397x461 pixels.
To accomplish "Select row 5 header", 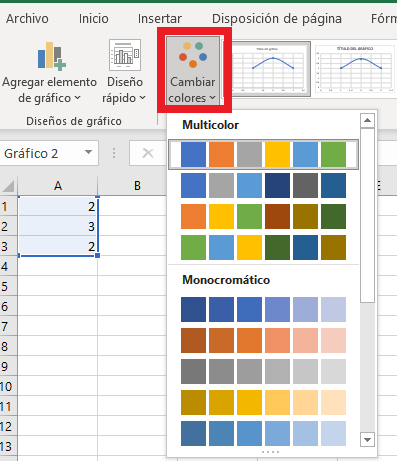I will [8, 286].
